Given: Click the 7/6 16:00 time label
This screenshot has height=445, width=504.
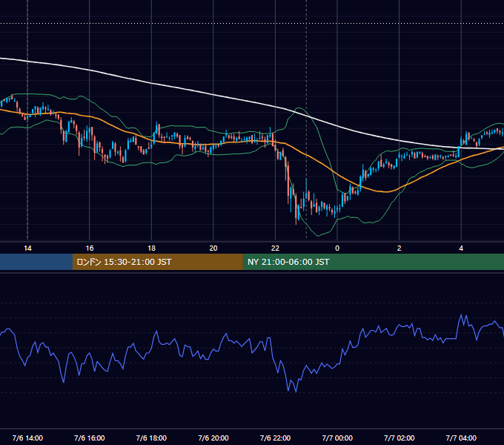Looking at the screenshot, I should coord(90,438).
